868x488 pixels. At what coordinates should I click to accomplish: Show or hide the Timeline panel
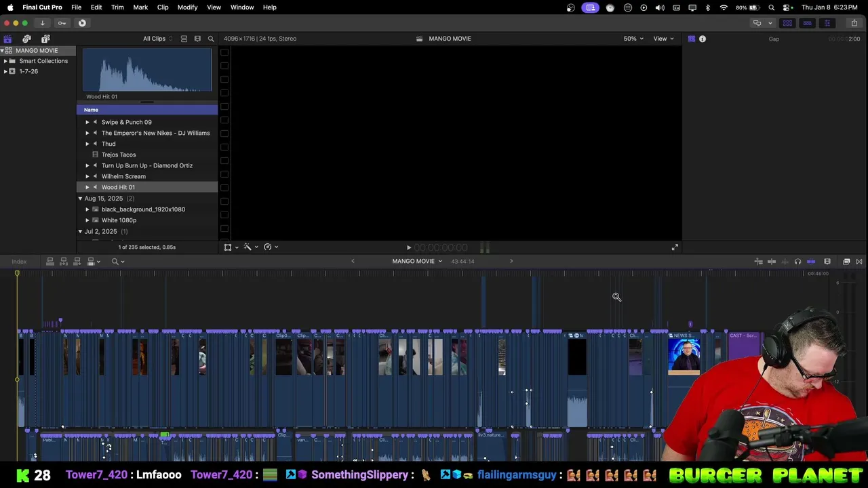pos(807,23)
